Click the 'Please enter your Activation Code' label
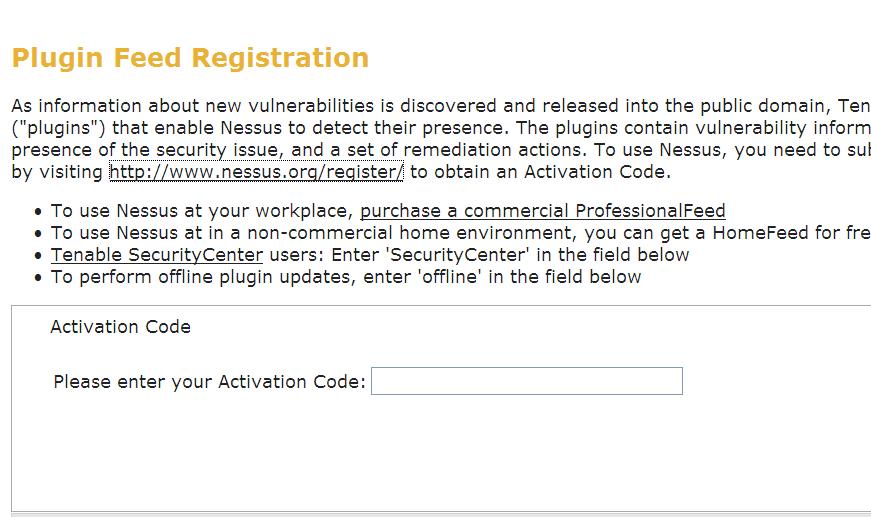 (210, 382)
